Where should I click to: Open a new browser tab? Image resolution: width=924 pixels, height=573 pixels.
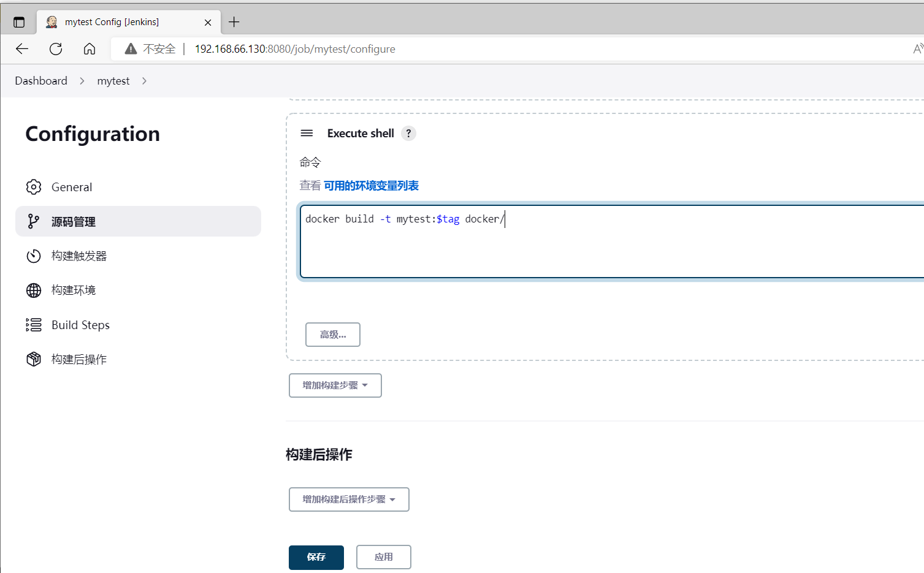tap(234, 22)
